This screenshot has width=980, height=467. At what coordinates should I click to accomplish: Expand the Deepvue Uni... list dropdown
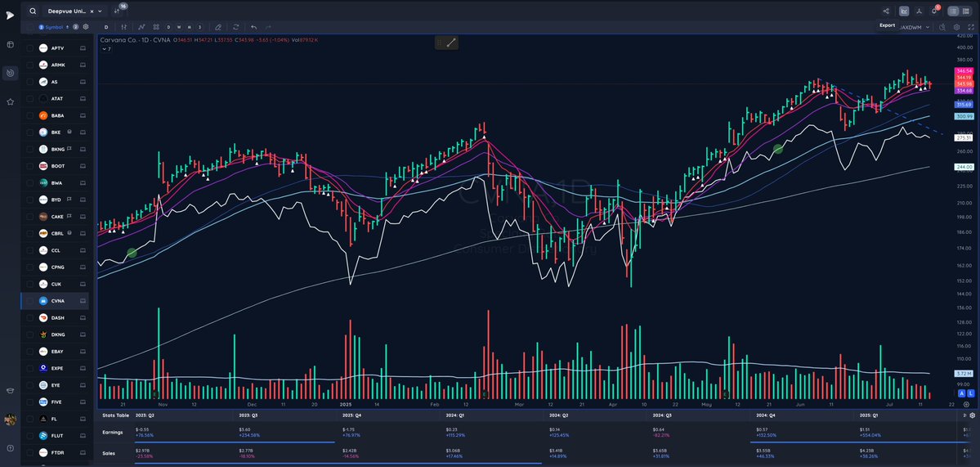(100, 11)
